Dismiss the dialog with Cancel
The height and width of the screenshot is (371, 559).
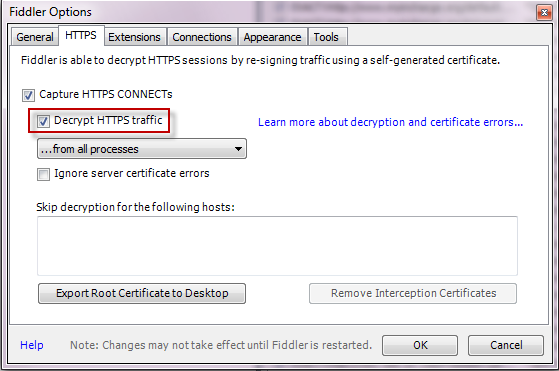point(506,345)
